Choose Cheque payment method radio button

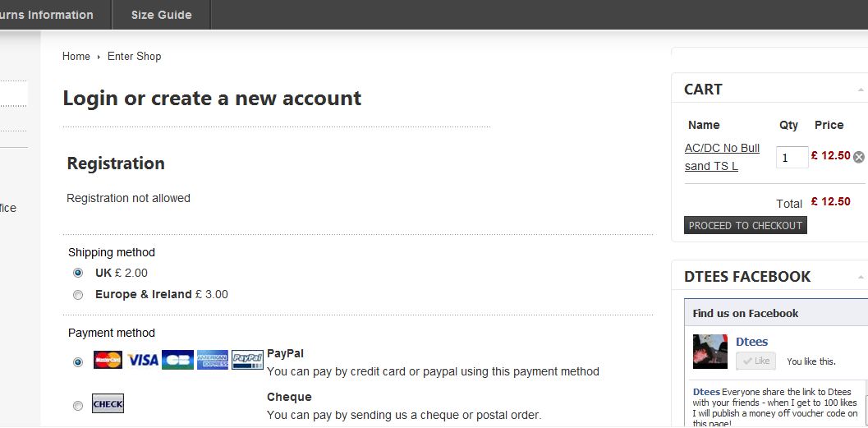[78, 407]
